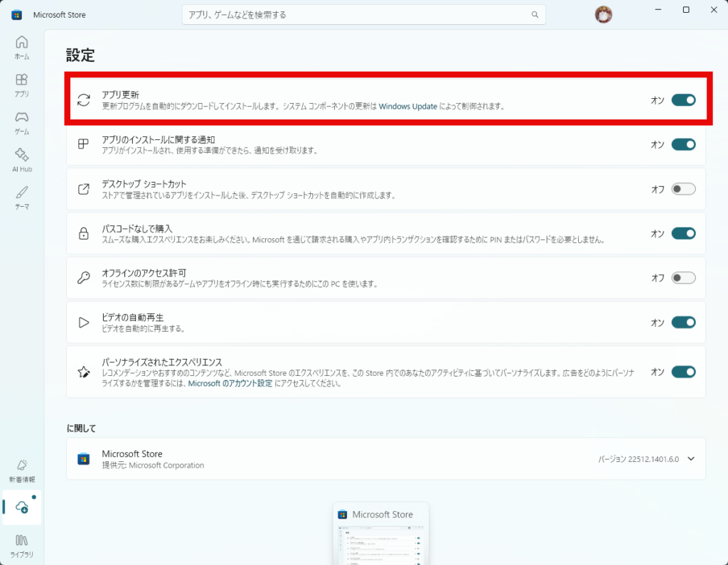The height and width of the screenshot is (565, 728).
Task: Enable the デスクトップ ショートカット toggle
Action: coord(683,189)
